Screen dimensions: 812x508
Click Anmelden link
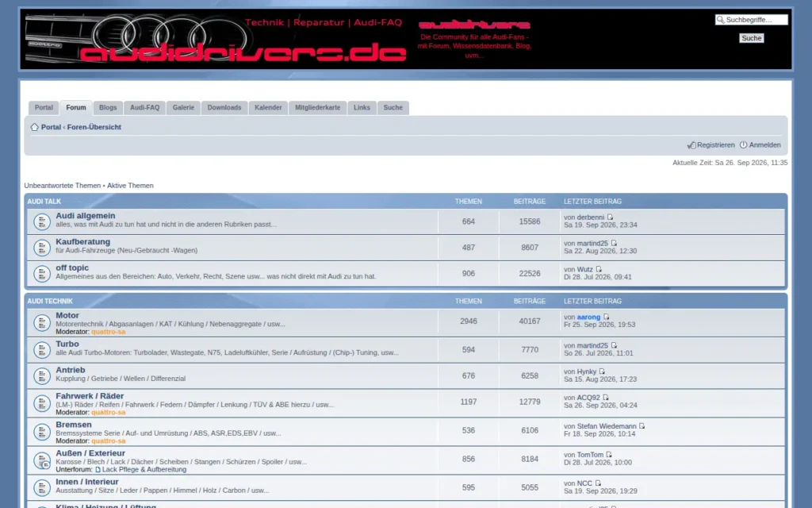click(764, 145)
